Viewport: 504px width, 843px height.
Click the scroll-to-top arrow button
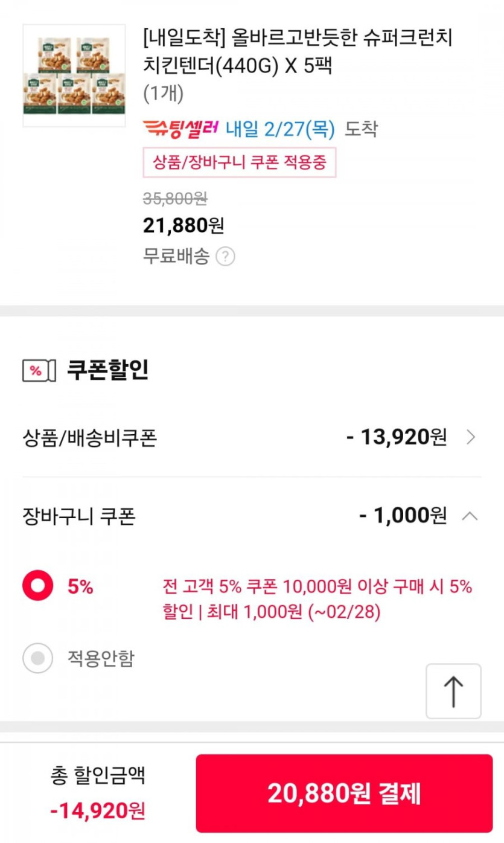click(453, 691)
